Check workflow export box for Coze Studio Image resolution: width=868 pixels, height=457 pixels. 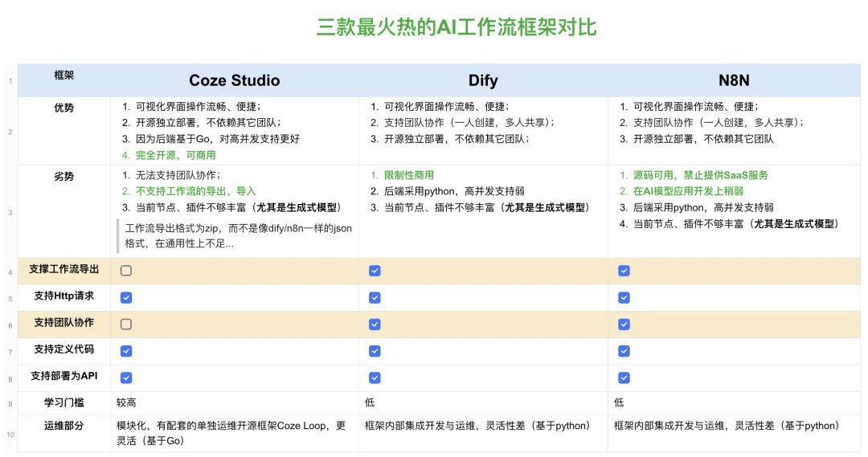tap(126, 271)
